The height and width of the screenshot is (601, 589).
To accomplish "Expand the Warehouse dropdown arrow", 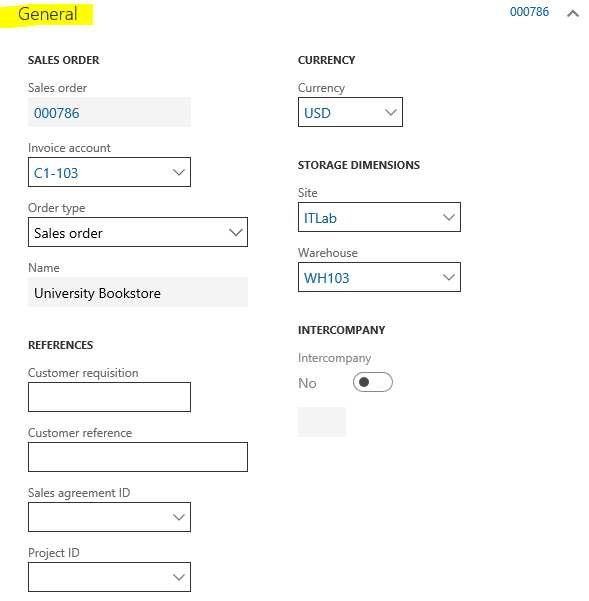I will 449,277.
